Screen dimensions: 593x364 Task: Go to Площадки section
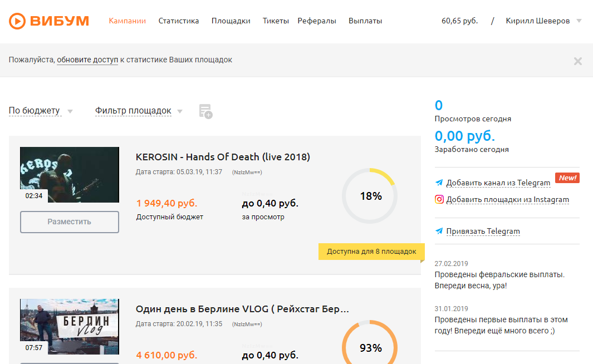point(231,21)
